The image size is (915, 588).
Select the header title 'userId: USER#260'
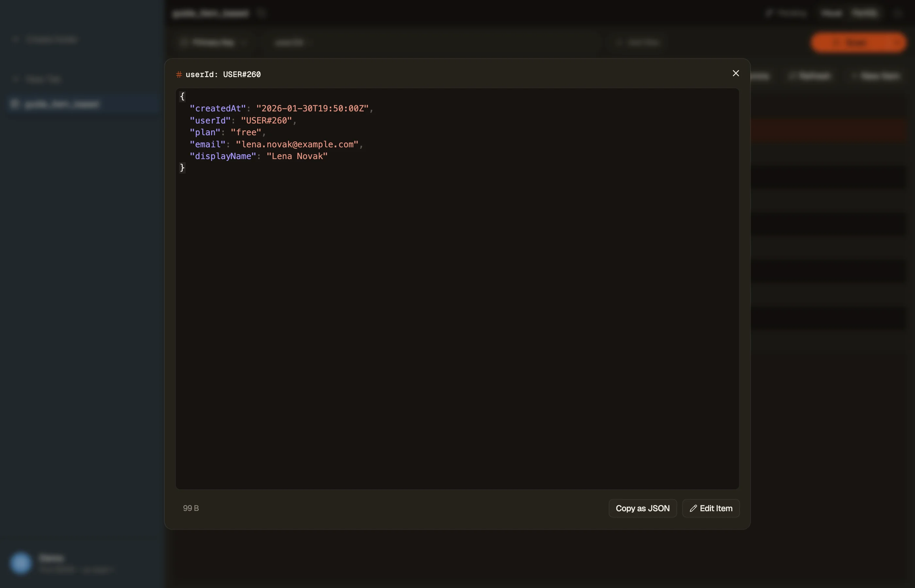tap(223, 74)
